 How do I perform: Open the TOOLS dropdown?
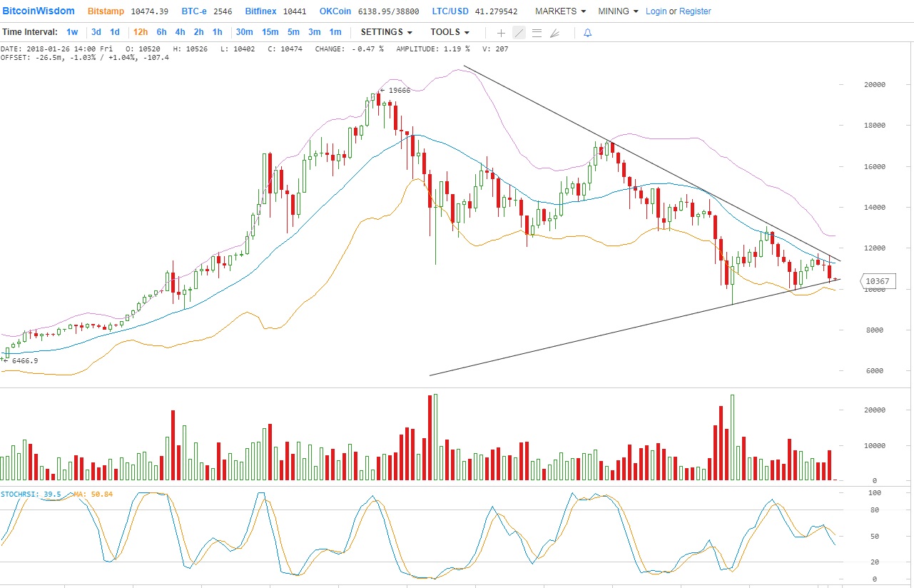[x=450, y=32]
